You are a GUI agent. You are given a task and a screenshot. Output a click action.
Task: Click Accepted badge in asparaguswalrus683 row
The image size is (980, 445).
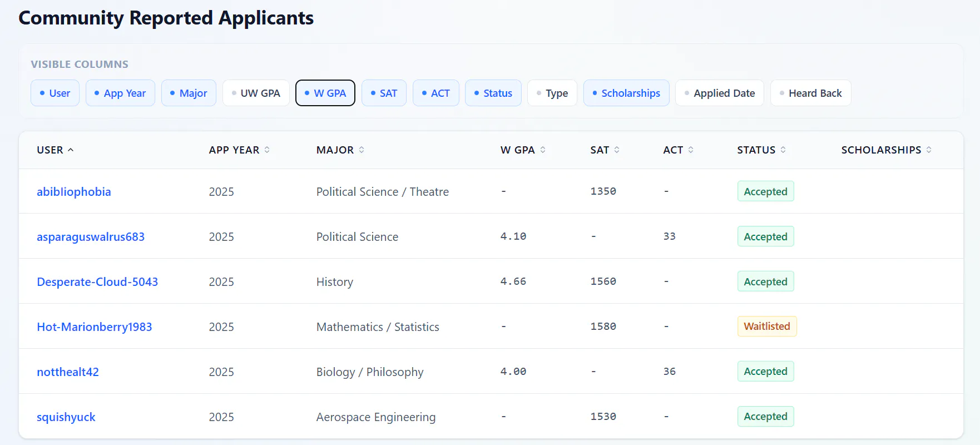pyautogui.click(x=765, y=236)
